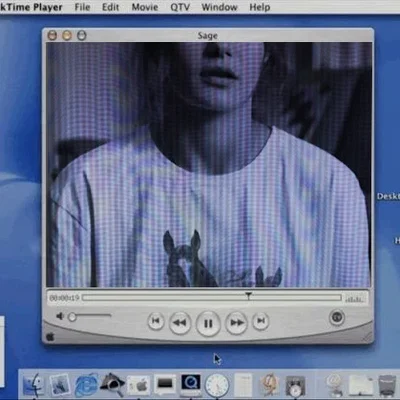Click the volume slider knob
400x400 pixels.
click(72, 317)
